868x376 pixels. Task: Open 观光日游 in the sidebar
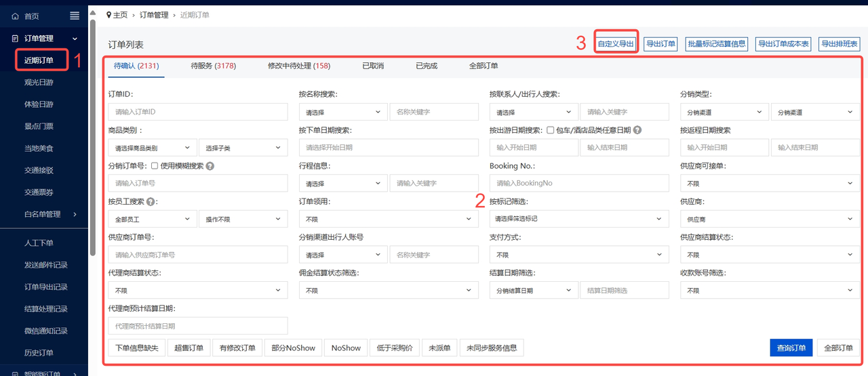[39, 82]
